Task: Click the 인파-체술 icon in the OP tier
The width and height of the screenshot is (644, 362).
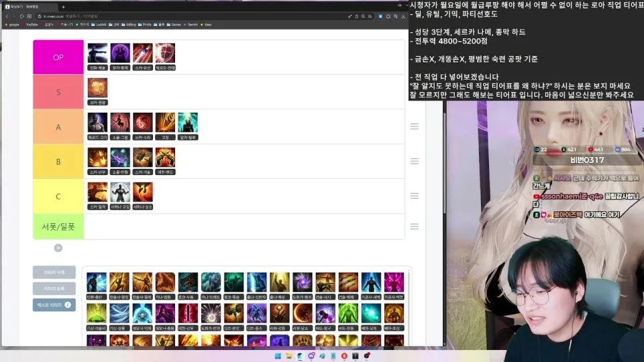Action: [97, 54]
